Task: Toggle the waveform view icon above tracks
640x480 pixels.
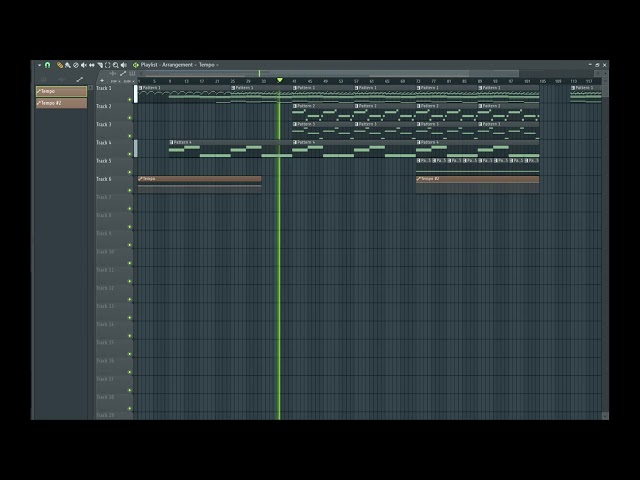Action: click(113, 73)
